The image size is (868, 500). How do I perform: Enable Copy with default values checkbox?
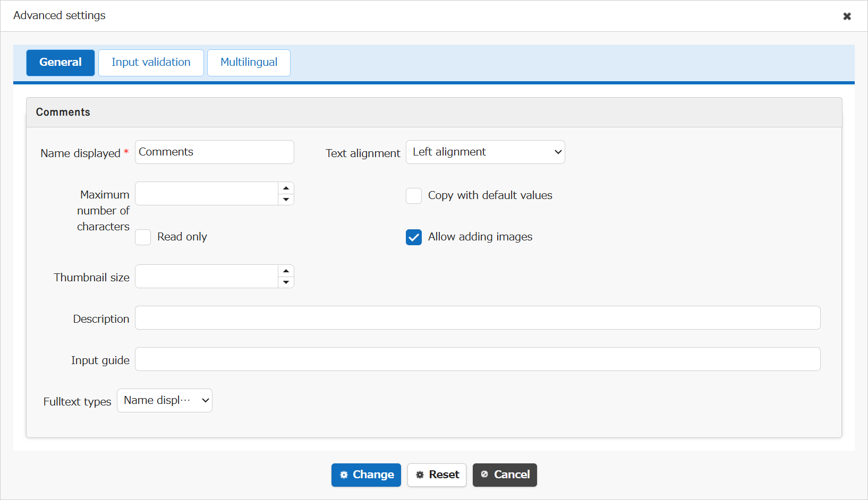pos(414,196)
